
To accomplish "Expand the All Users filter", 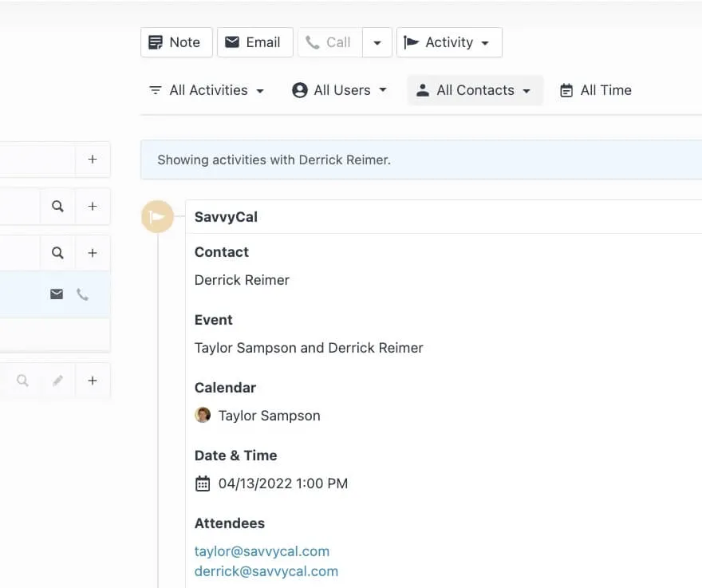I will pos(339,90).
